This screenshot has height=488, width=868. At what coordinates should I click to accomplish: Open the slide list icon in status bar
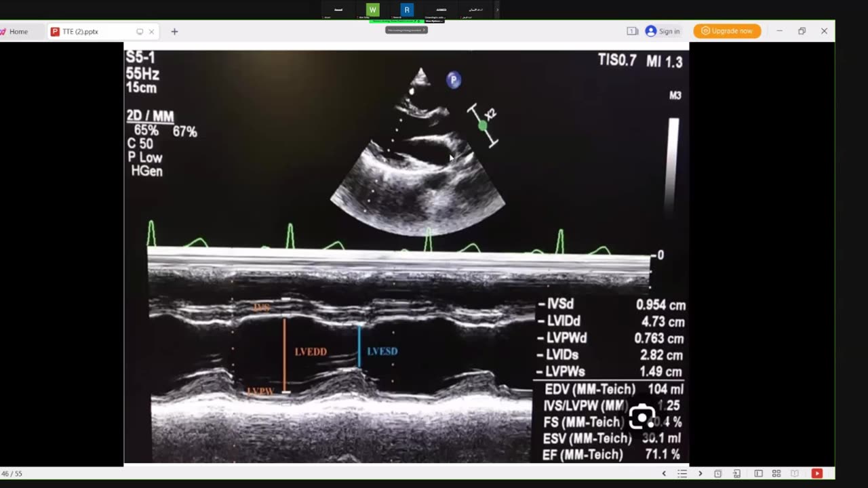[682, 474]
